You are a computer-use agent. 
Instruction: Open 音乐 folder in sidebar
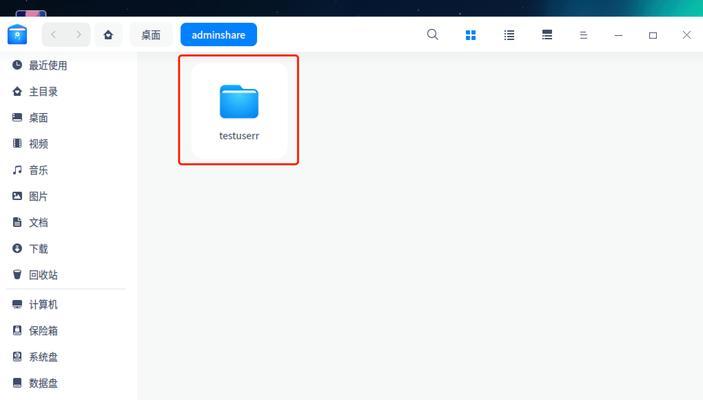point(39,170)
